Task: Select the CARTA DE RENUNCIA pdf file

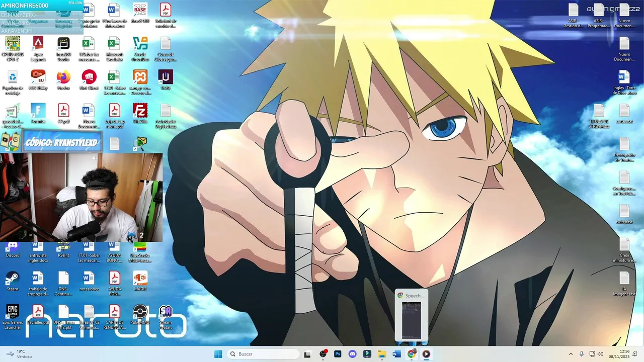Action: tap(115, 317)
